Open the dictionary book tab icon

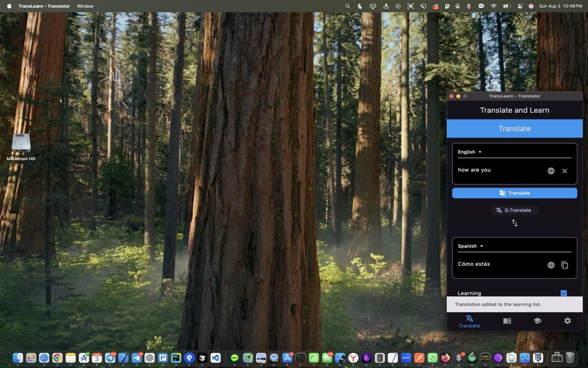507,321
